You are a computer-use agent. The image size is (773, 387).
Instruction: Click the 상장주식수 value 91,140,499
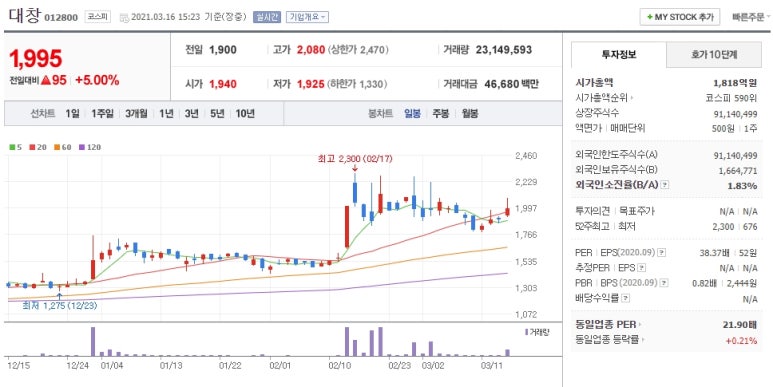[x=735, y=113]
